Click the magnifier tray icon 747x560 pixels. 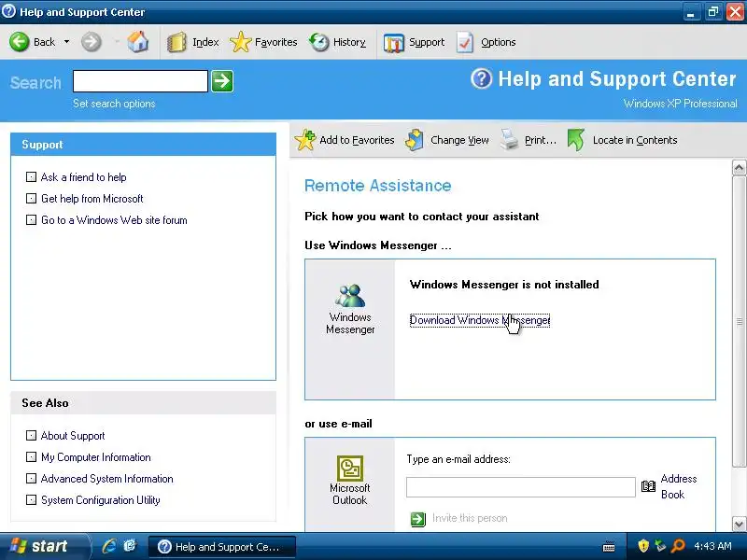coord(678,546)
